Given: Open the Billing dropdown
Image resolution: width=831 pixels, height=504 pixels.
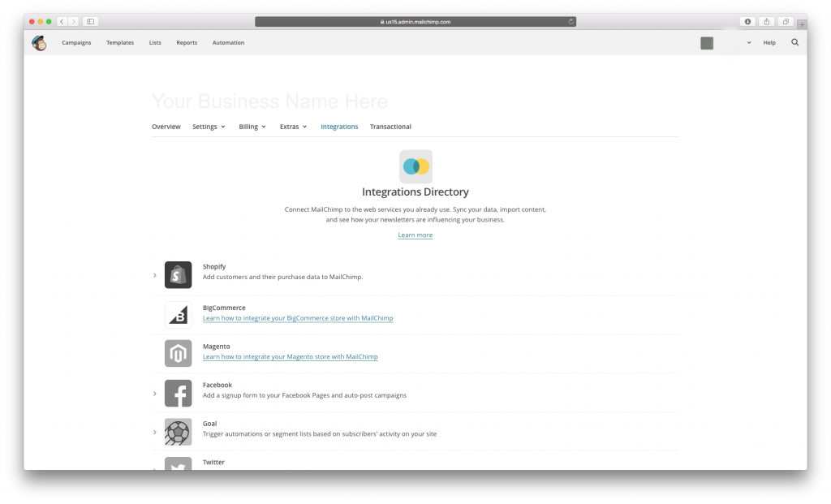Looking at the screenshot, I should tap(252, 127).
